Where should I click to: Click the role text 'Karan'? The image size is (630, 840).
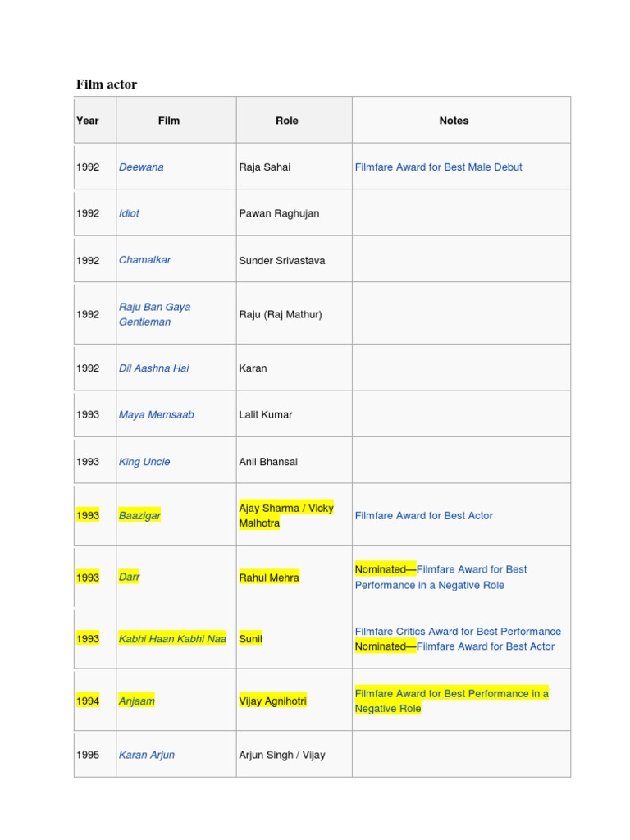click(x=253, y=368)
